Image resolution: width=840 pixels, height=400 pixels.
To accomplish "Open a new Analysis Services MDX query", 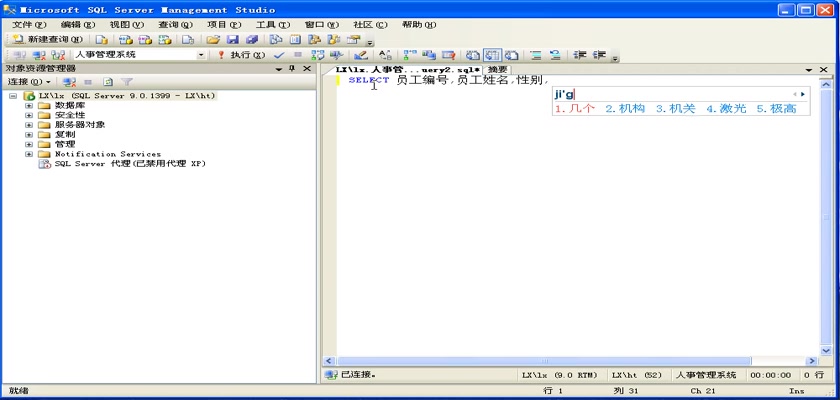I will (x=125, y=40).
